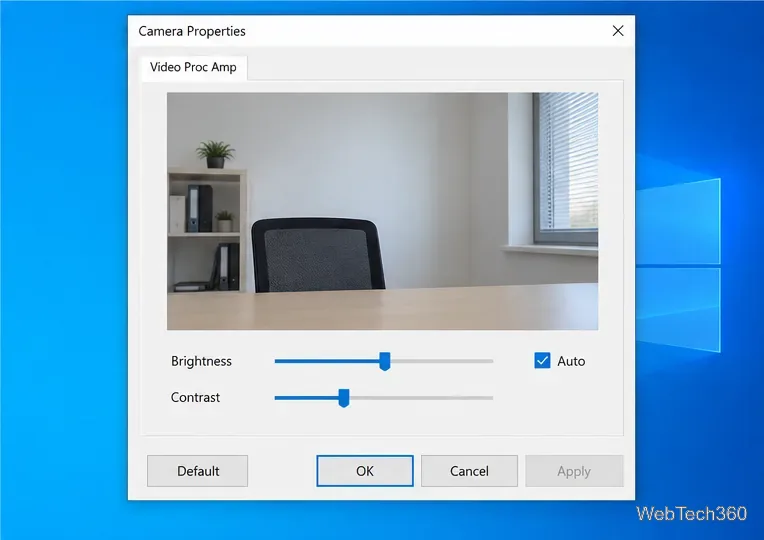Click the Brightness slider handle
Screen dimensions: 764x540
point(385,361)
